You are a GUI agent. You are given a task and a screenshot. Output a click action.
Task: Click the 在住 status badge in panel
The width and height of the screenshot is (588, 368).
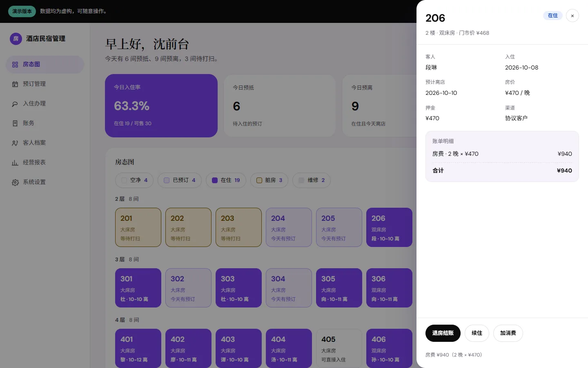[553, 16]
